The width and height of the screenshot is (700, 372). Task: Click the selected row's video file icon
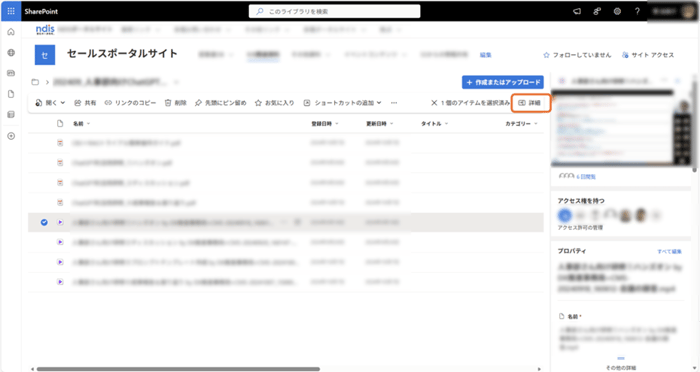(60, 222)
